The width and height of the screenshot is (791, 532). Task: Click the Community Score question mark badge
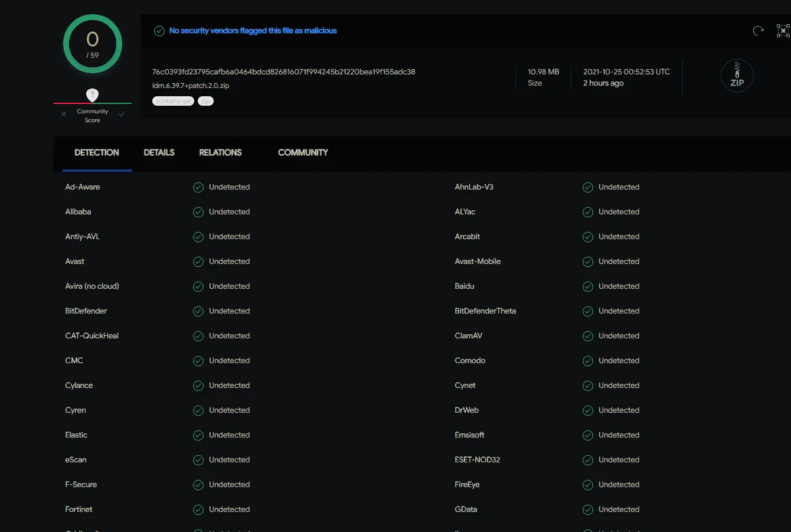pos(93,94)
